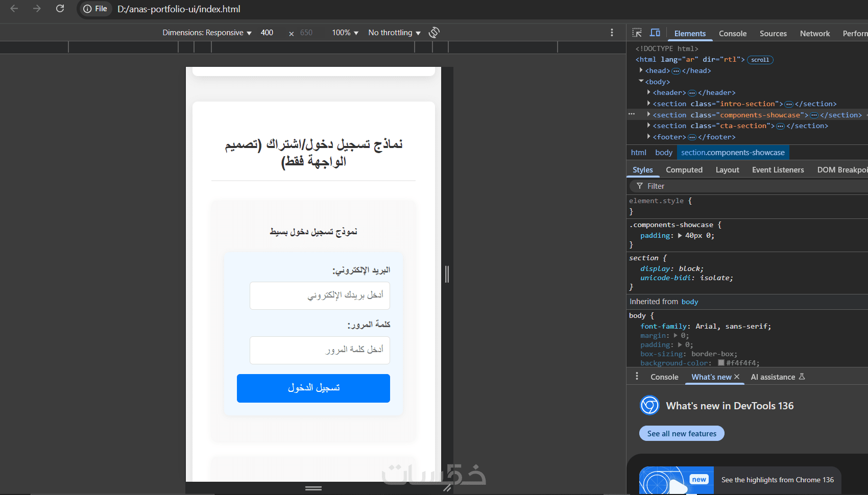Activate the inspect element picker icon
This screenshot has width=868, height=495.
[x=637, y=33]
